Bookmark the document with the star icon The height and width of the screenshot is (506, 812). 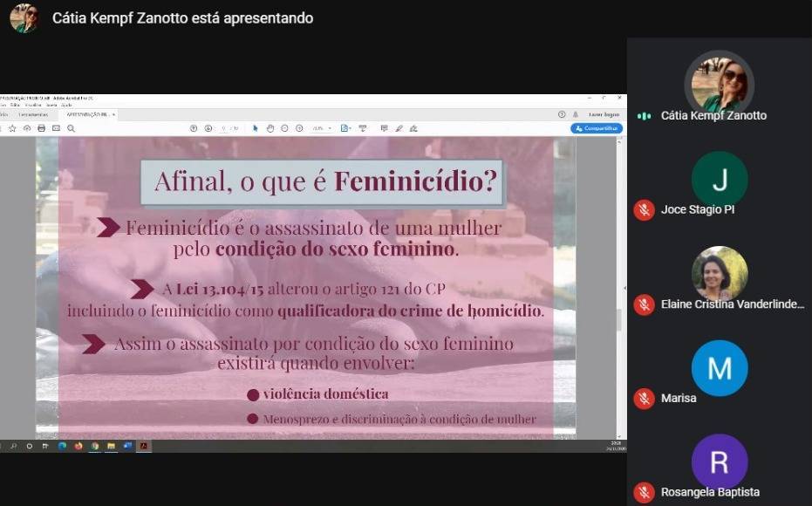(12, 128)
